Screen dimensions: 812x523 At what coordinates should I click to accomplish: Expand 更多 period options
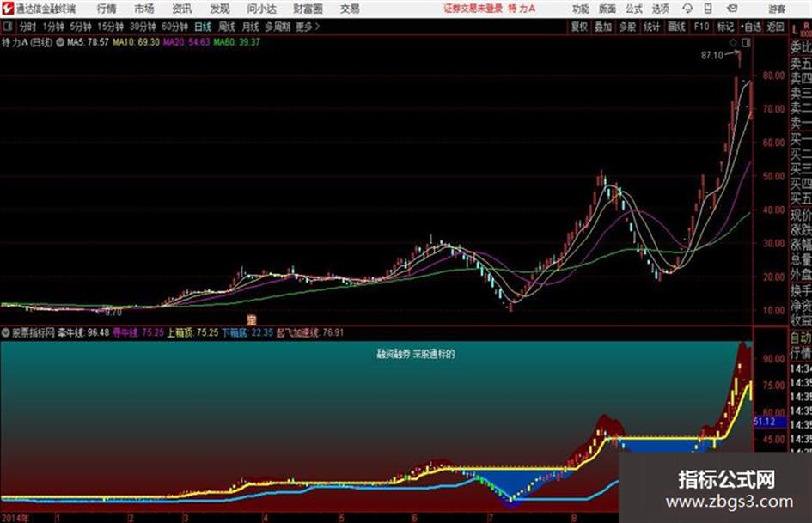click(x=308, y=27)
